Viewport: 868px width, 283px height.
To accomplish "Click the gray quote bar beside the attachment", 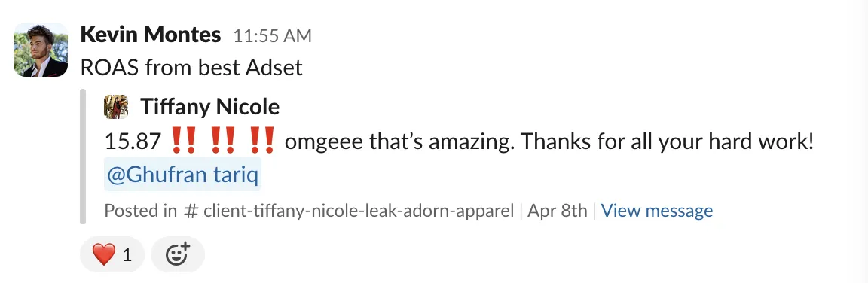I will click(x=83, y=157).
